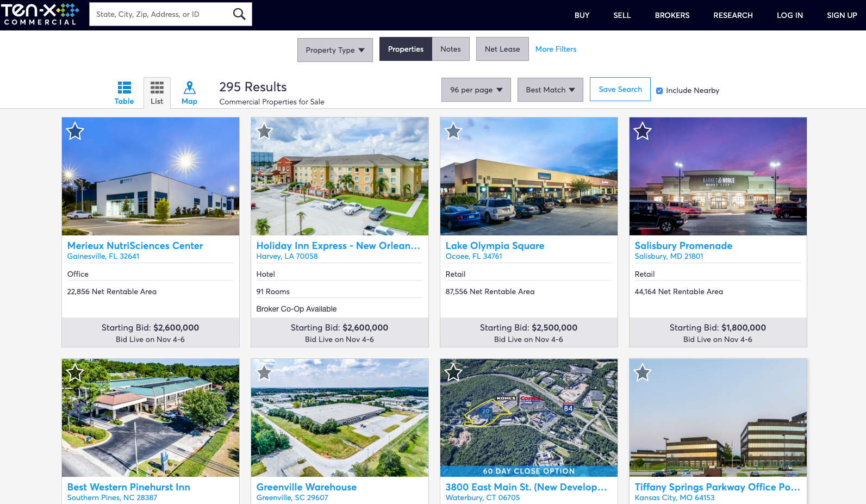Click the Waterbury, CT 06705 address
Screen dimensions: 866x504
point(483,498)
